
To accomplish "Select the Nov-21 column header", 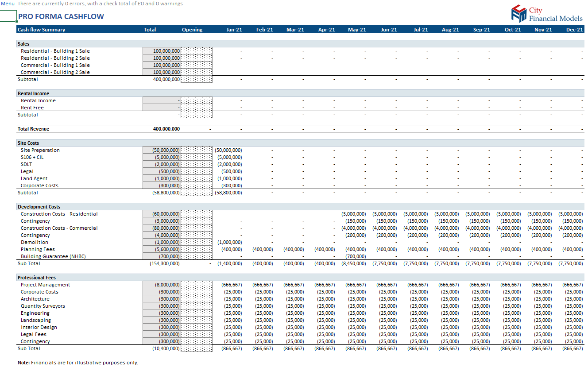I will click(x=543, y=30).
